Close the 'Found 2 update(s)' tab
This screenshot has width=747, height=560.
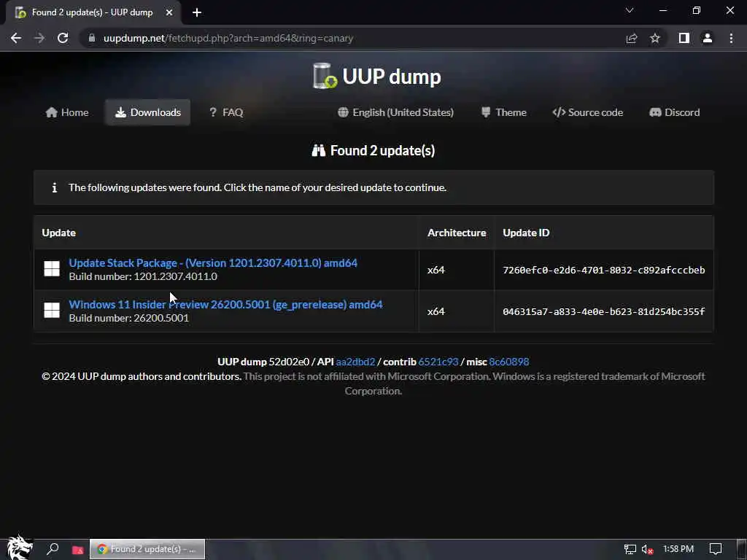[x=169, y=12]
